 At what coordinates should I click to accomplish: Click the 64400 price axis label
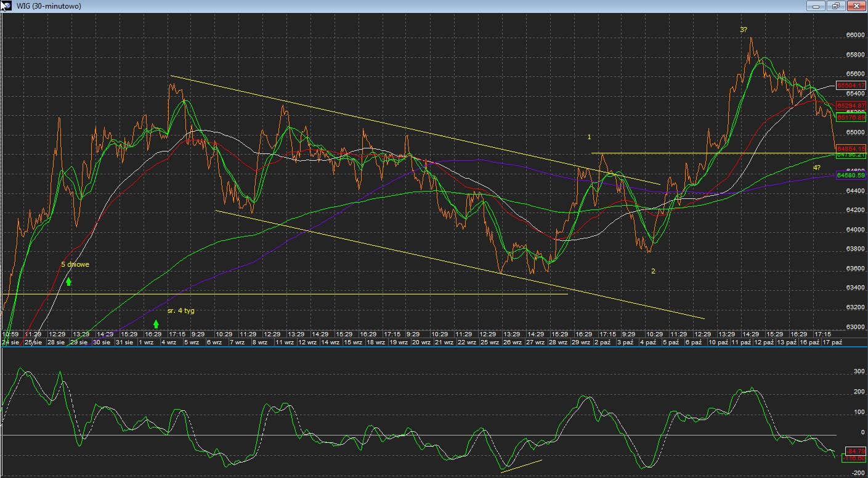click(x=854, y=191)
